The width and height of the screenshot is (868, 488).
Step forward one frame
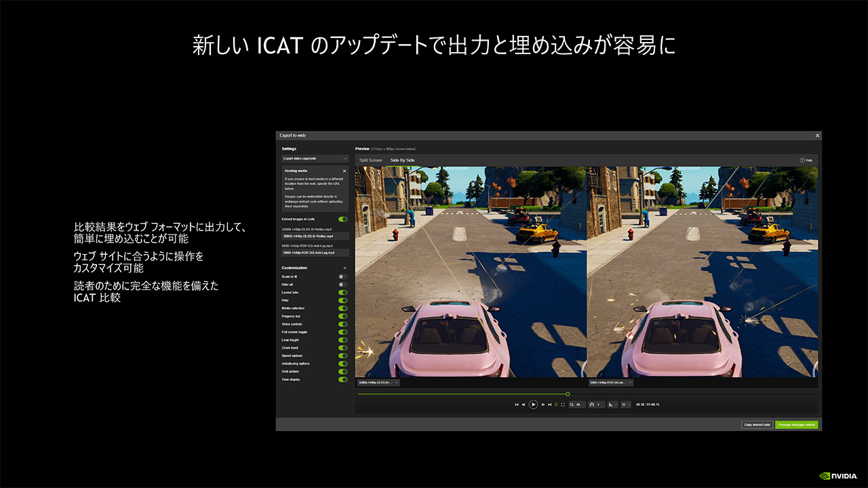coord(543,405)
